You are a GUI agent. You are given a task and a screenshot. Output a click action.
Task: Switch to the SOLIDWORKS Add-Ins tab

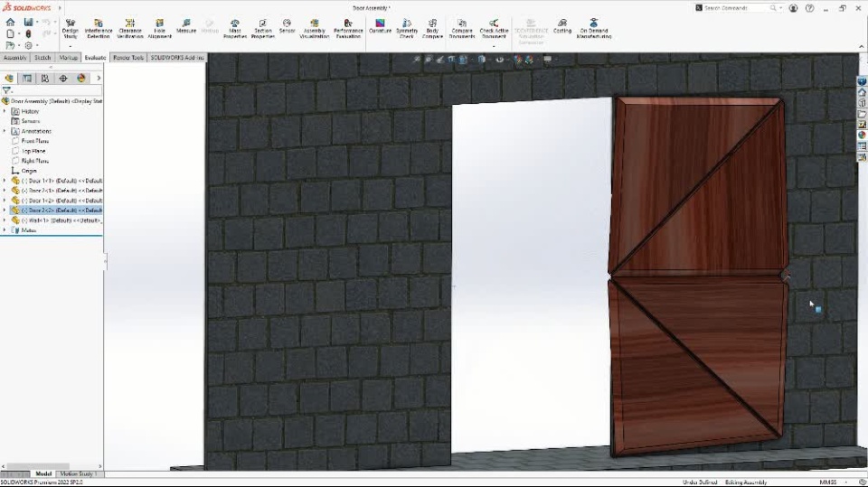[x=177, y=58]
